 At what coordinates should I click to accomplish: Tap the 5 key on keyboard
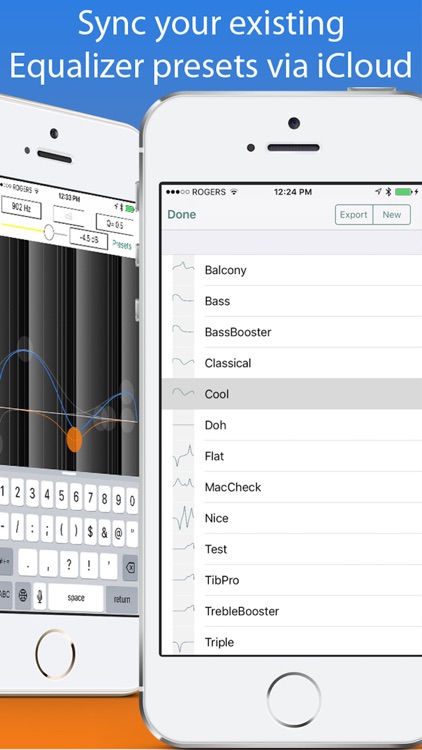pos(62,496)
